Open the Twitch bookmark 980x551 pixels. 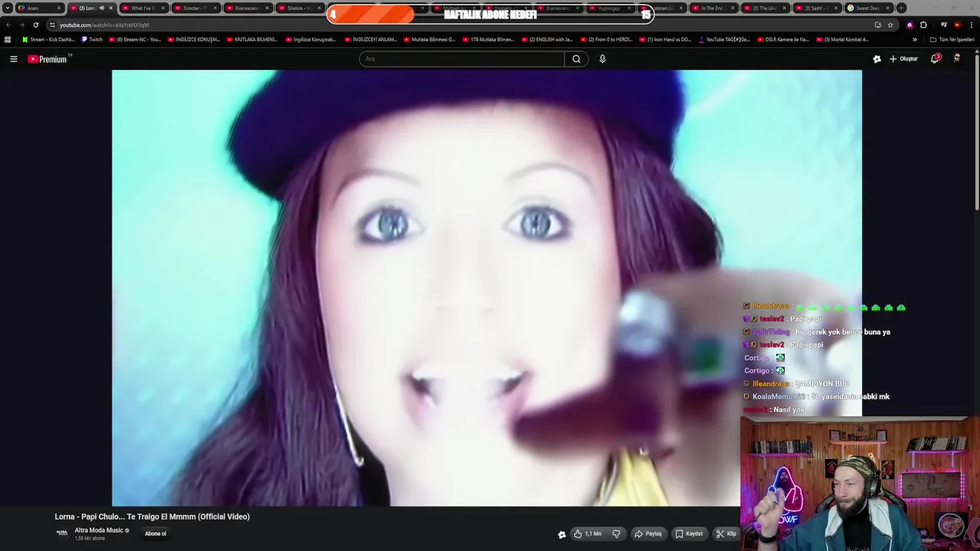coord(92,39)
